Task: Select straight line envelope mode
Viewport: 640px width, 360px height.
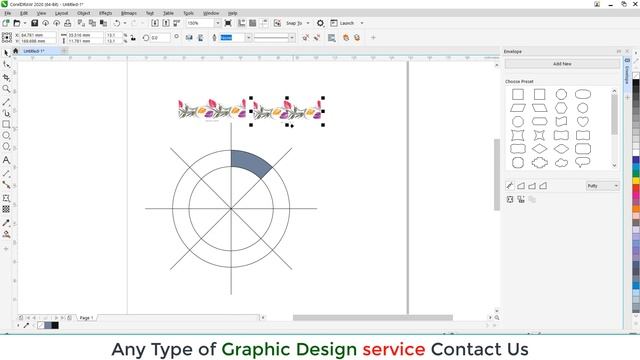Action: (x=521, y=186)
